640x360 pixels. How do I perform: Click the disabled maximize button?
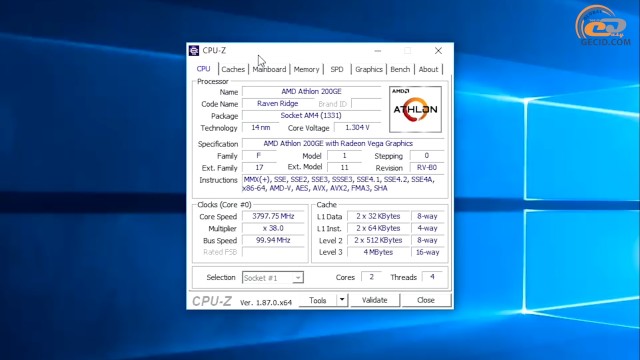pyautogui.click(x=407, y=51)
